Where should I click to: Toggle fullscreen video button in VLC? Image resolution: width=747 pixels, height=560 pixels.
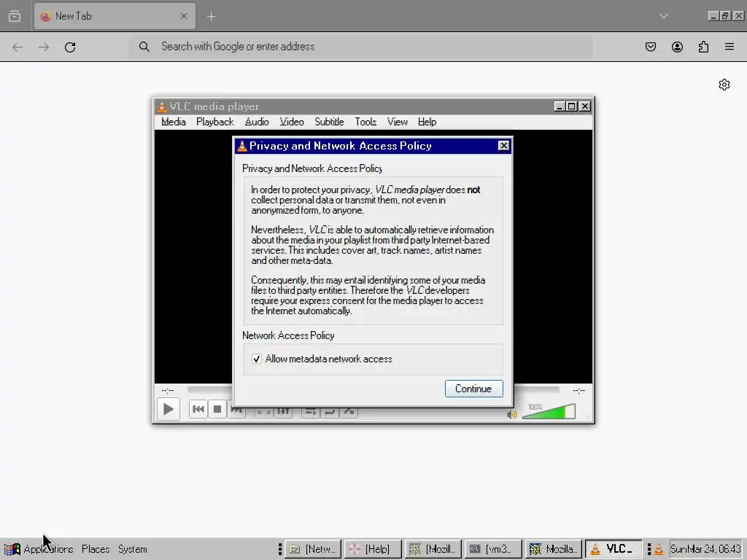[264, 412]
